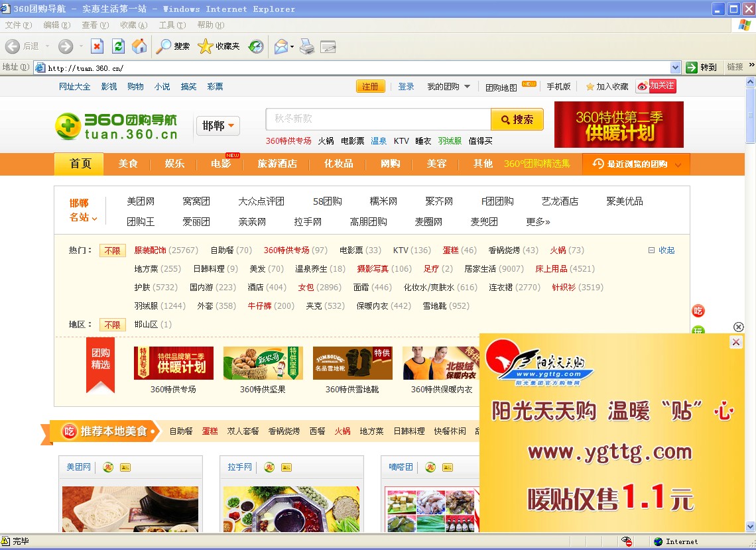Close the 阳光天天购 ad square X button
This screenshot has height=550, width=756.
point(735,343)
